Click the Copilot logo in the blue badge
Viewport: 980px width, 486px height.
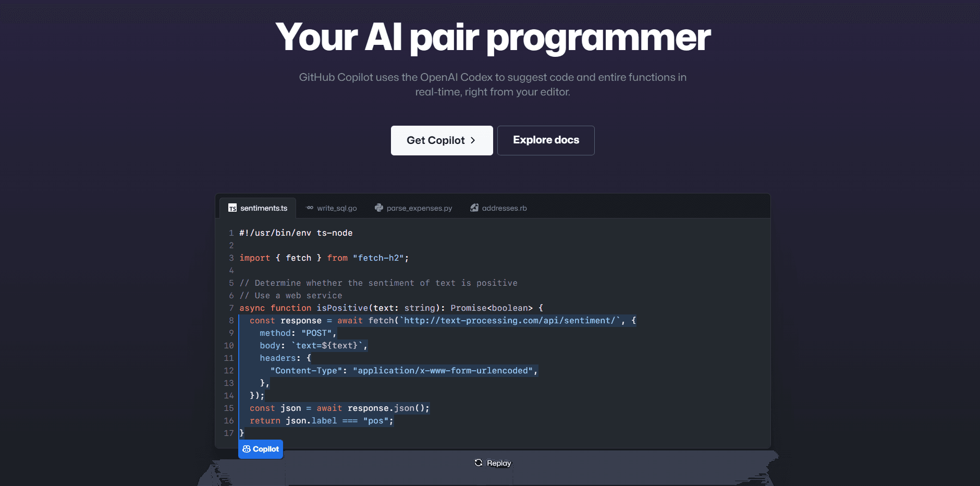pos(246,449)
